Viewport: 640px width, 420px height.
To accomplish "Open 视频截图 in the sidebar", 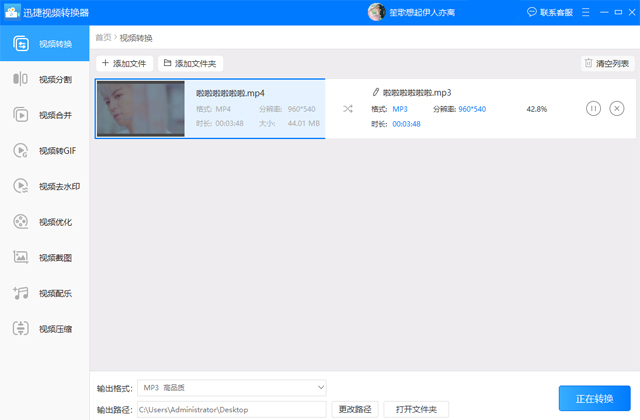I will click(x=44, y=258).
